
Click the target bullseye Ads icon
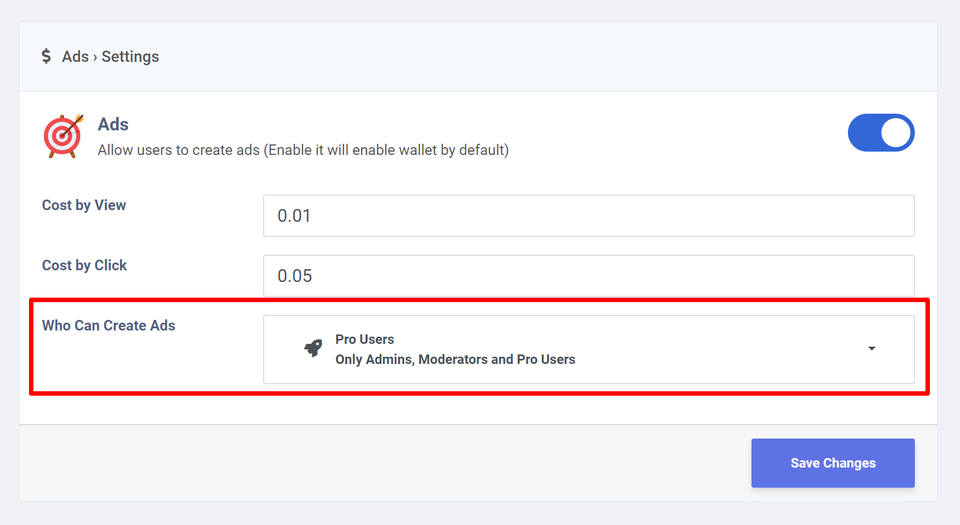pos(63,136)
